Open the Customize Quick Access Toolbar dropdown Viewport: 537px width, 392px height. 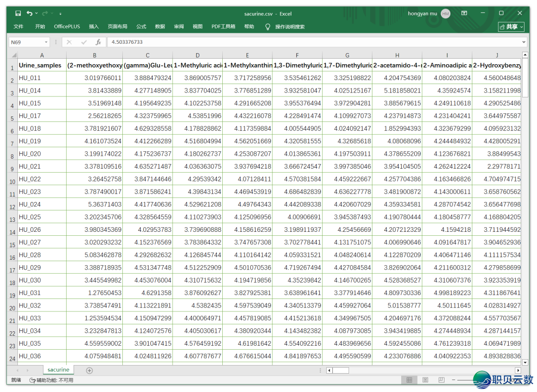point(61,13)
